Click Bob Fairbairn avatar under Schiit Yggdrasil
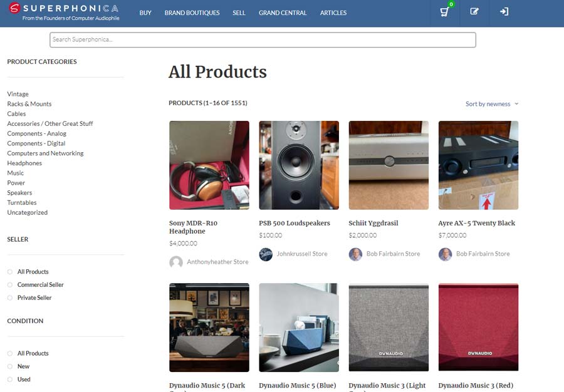The height and width of the screenshot is (392, 564). [355, 254]
